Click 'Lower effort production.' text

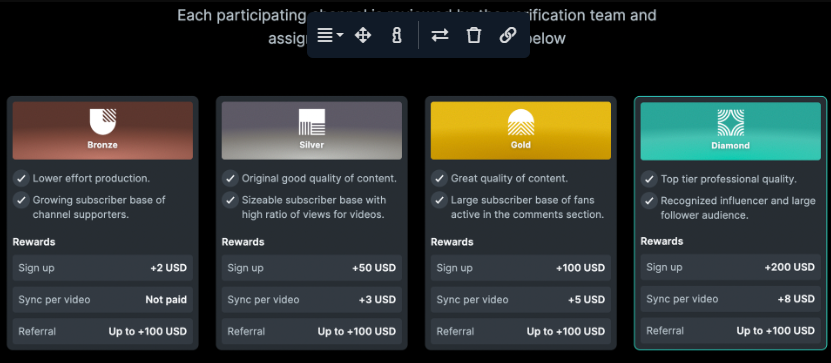pyautogui.click(x=91, y=179)
